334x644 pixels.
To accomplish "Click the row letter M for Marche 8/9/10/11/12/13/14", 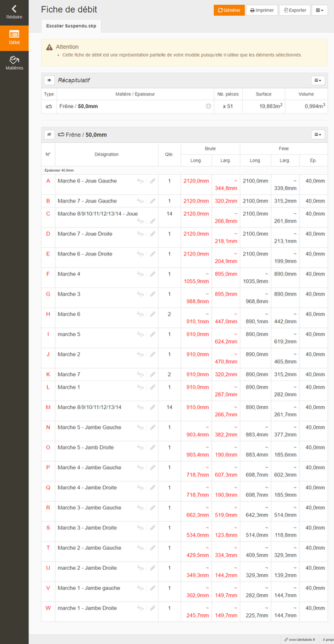I will [48, 408].
